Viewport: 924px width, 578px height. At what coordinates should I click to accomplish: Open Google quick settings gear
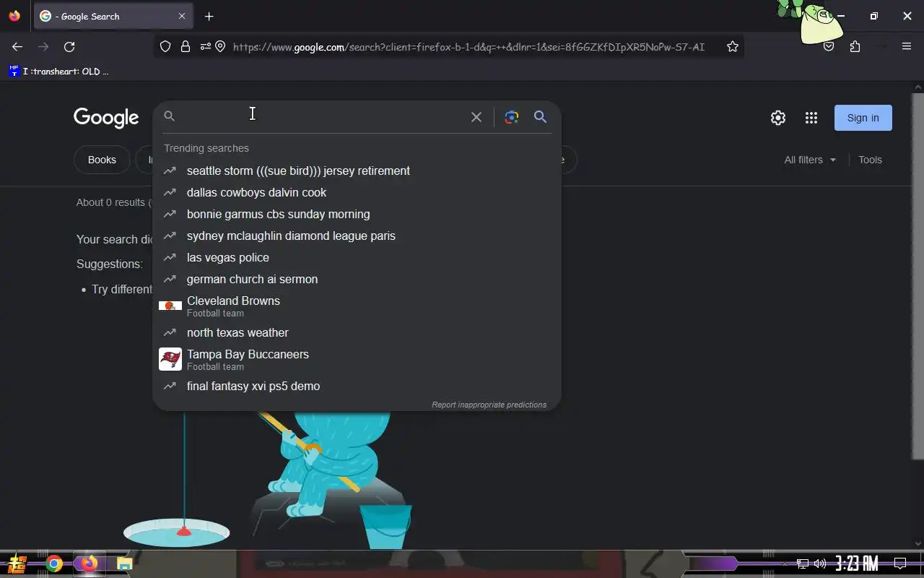coord(777,118)
